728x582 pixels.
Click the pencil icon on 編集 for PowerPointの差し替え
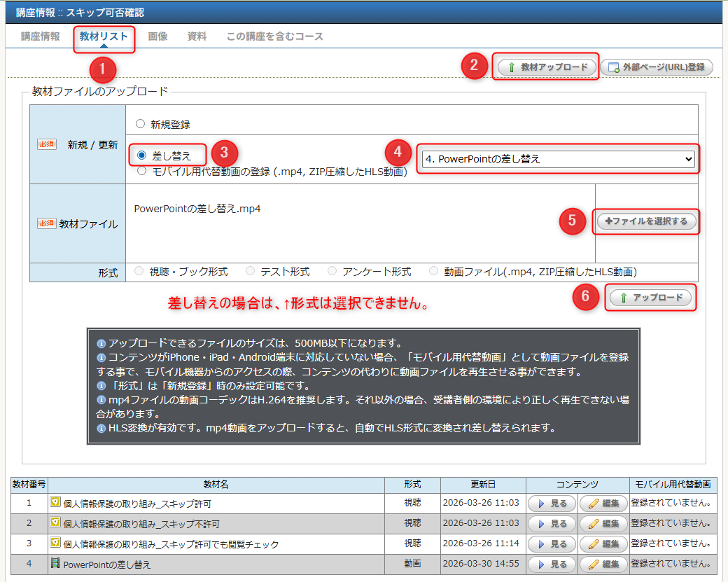[x=594, y=564]
